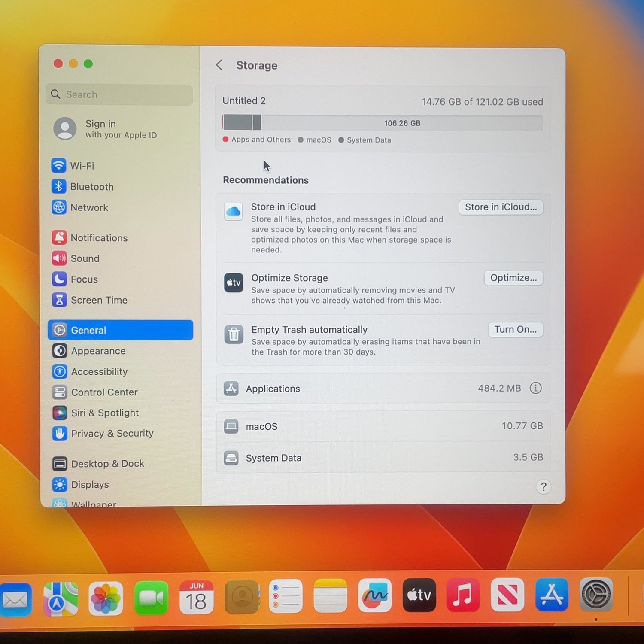This screenshot has height=644, width=644.
Task: Go back from the Storage page
Action: tap(219, 65)
